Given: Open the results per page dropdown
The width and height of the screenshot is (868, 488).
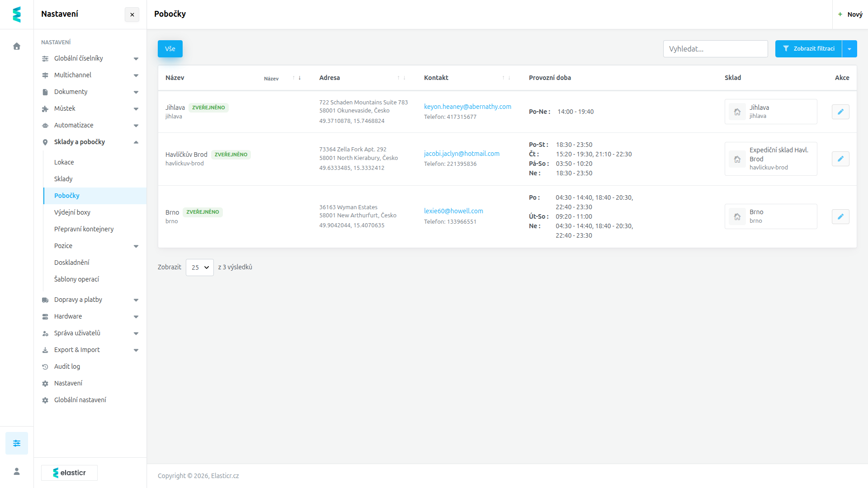Looking at the screenshot, I should click(x=200, y=267).
